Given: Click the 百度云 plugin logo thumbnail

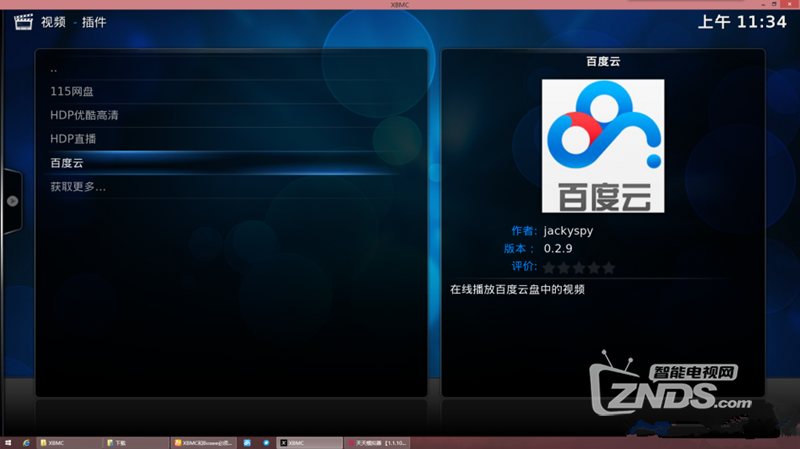Looking at the screenshot, I should (603, 145).
